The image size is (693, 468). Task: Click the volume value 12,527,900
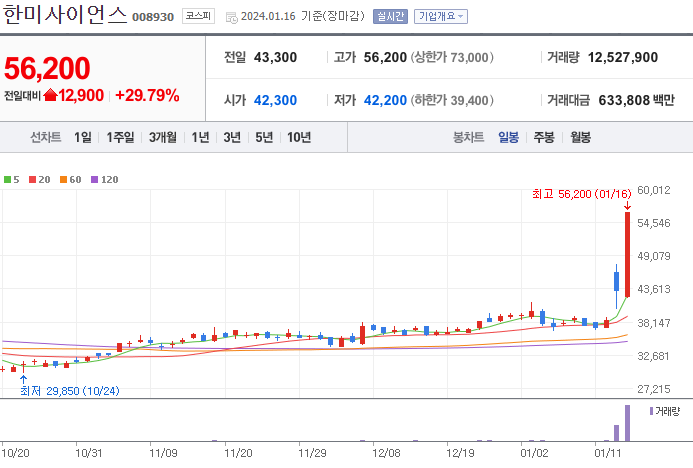[x=623, y=57]
